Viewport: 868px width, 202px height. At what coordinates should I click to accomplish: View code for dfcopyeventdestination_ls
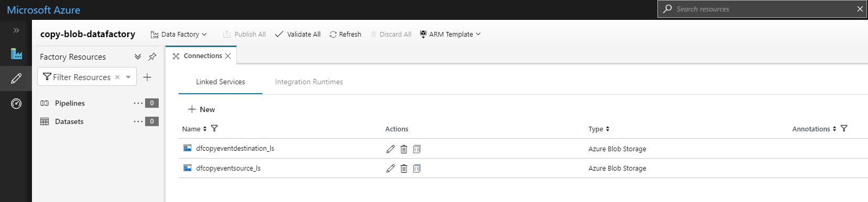[416, 149]
